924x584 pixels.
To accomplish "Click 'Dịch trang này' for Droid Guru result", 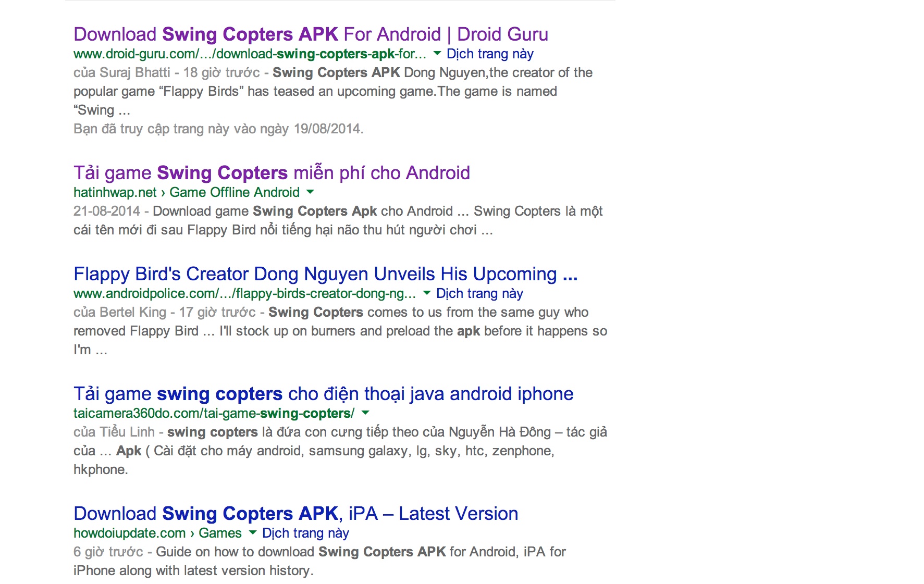I will coord(490,54).
